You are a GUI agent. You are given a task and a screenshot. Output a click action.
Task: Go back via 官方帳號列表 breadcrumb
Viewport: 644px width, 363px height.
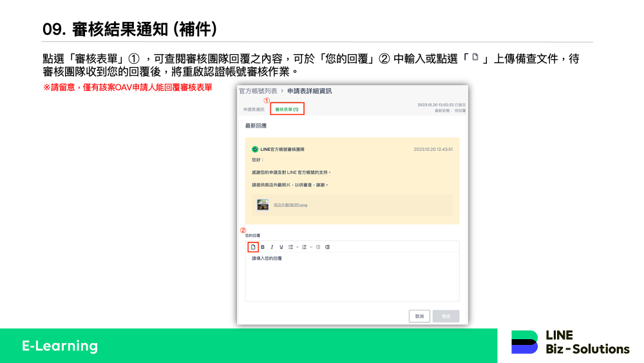coord(258,92)
